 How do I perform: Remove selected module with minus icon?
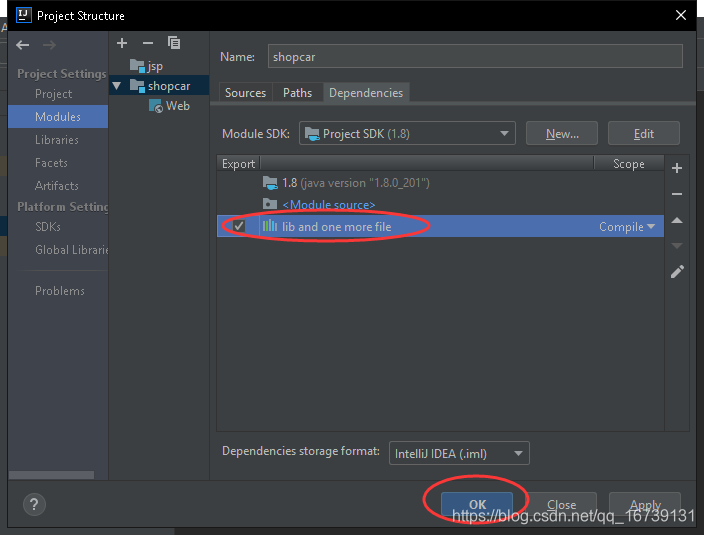point(148,43)
